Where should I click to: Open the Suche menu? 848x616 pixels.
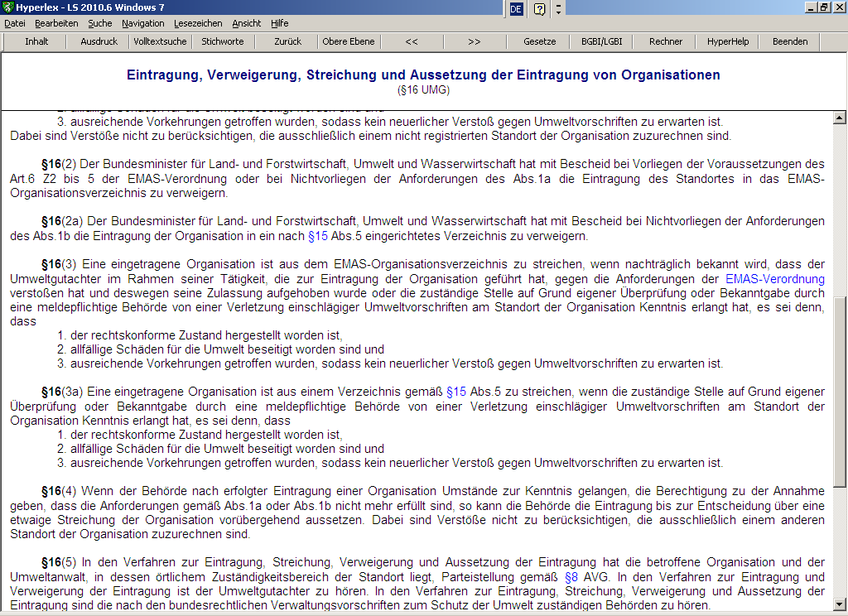100,23
